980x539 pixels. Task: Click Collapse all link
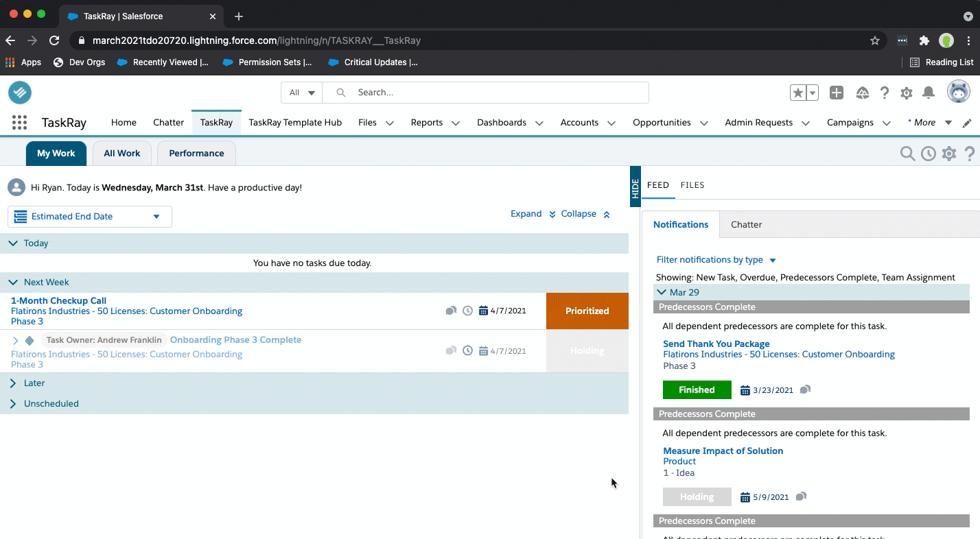(x=585, y=214)
